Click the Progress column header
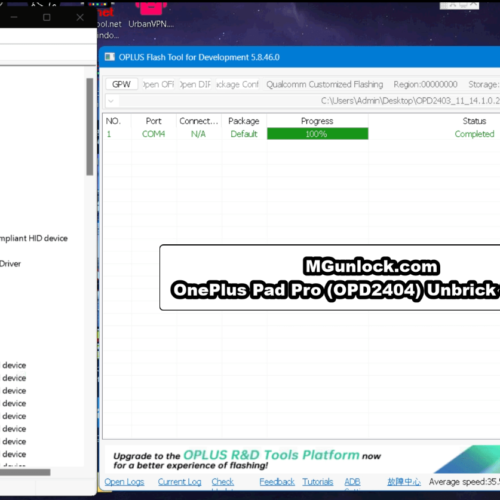This screenshot has width=500, height=500. pyautogui.click(x=317, y=121)
